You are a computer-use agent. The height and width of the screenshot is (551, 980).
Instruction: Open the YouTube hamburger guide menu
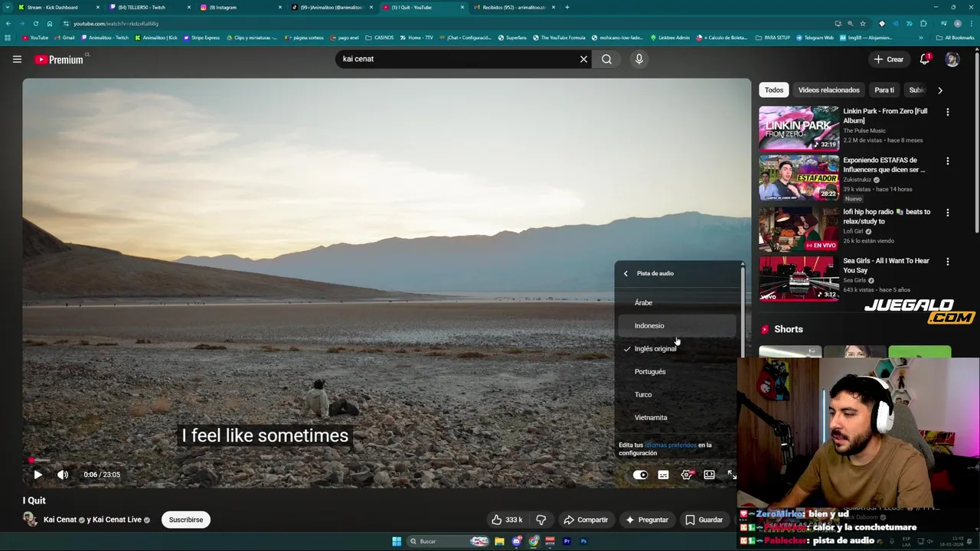(17, 59)
